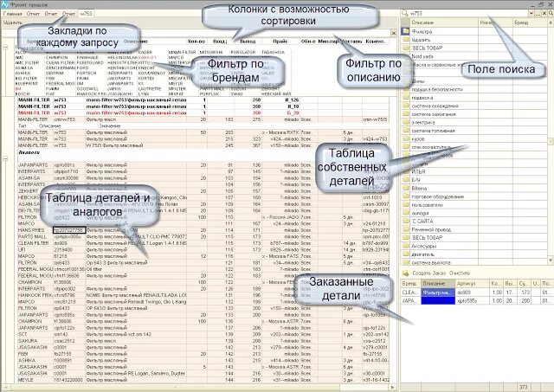This screenshot has height=392, width=554.
Task: Select the SCT row with article sm142
Action: pos(203,334)
